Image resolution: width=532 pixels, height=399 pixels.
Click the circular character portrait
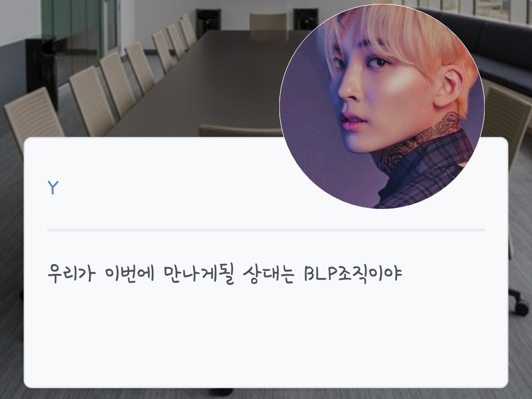click(x=382, y=106)
